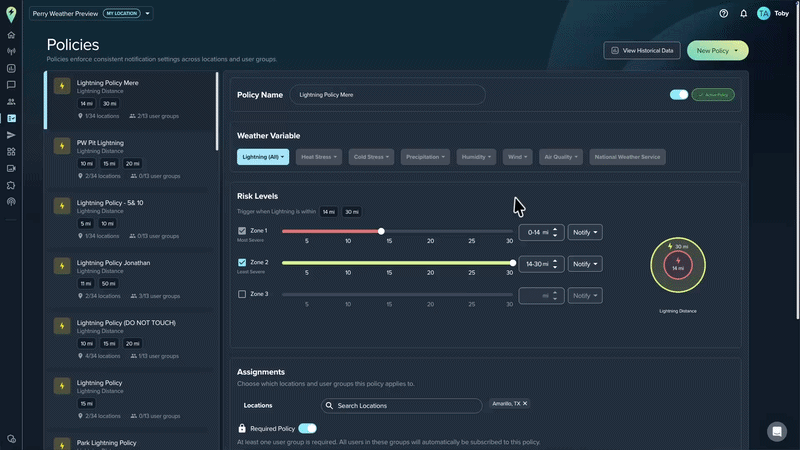Screen dimensions: 800x450
Task: Click the Active Policy status badge
Action: click(x=713, y=95)
